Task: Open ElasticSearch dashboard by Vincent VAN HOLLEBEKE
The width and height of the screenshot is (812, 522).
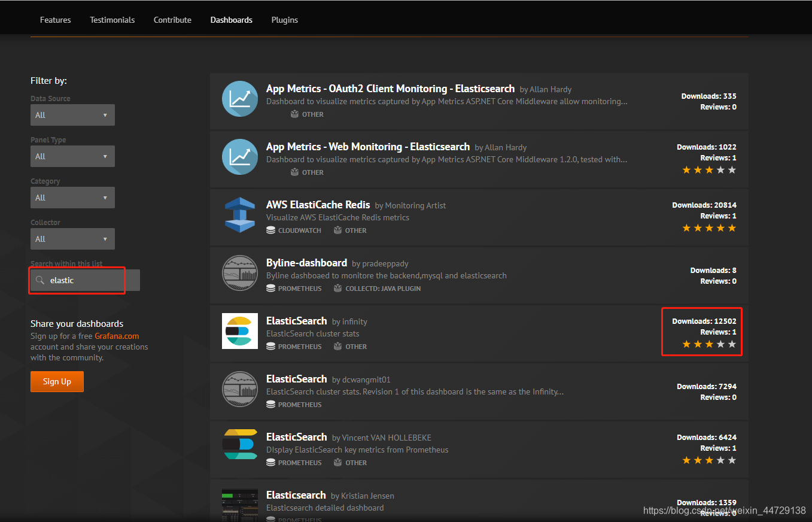Action: point(296,437)
